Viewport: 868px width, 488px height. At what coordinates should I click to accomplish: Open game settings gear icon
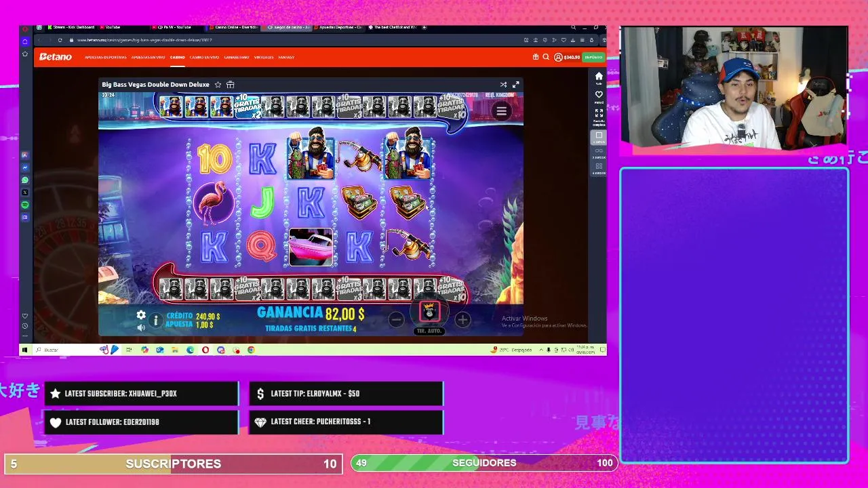click(x=141, y=315)
